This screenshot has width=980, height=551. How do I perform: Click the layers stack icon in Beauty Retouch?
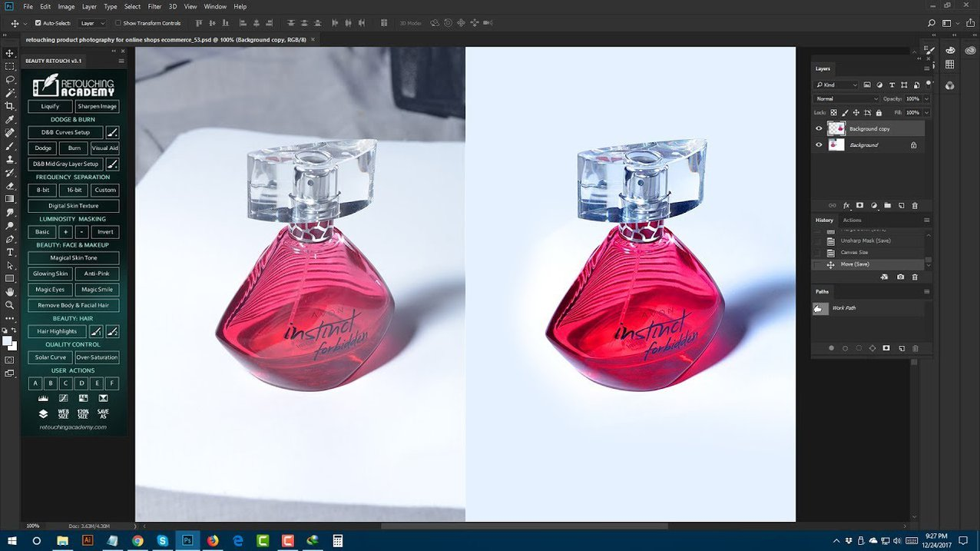(43, 413)
